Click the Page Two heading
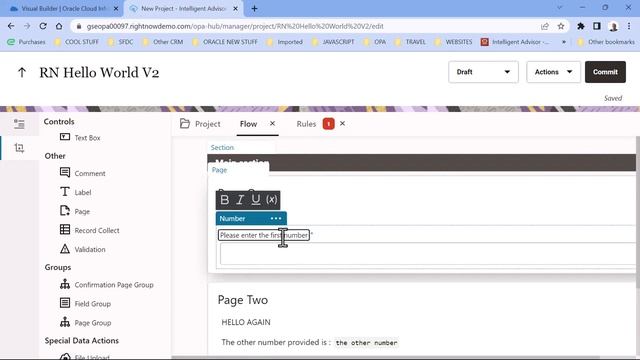The width and height of the screenshot is (640, 360). pyautogui.click(x=243, y=300)
